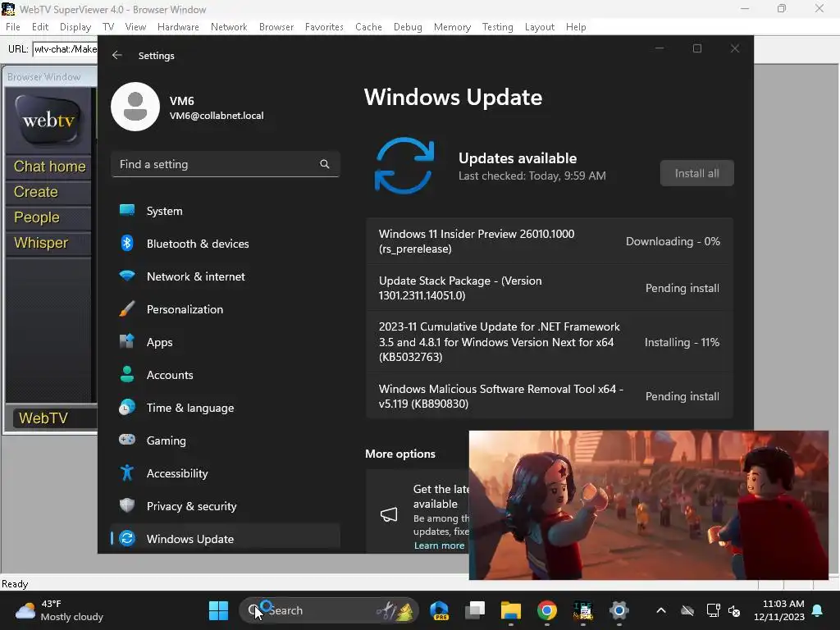
Task: Open the Favorites menu
Action: coord(324,27)
